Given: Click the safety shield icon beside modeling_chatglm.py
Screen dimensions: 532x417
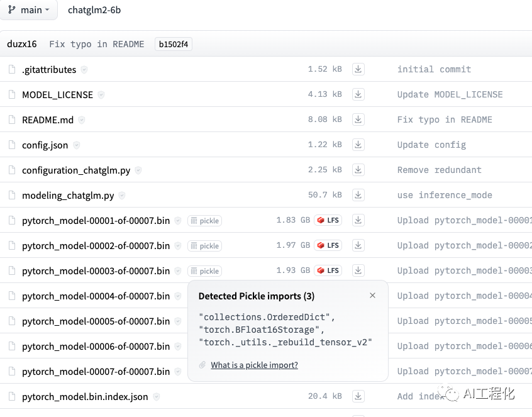Looking at the screenshot, I should pyautogui.click(x=122, y=196).
